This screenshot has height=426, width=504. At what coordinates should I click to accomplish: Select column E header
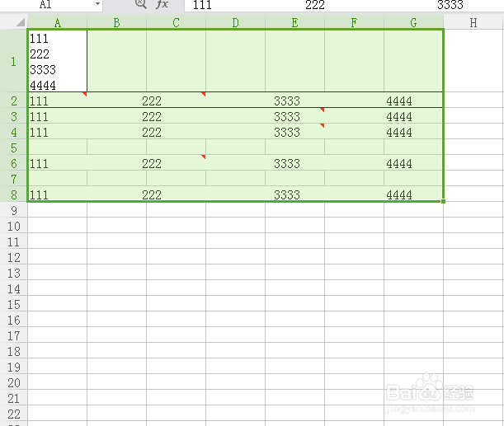click(295, 22)
